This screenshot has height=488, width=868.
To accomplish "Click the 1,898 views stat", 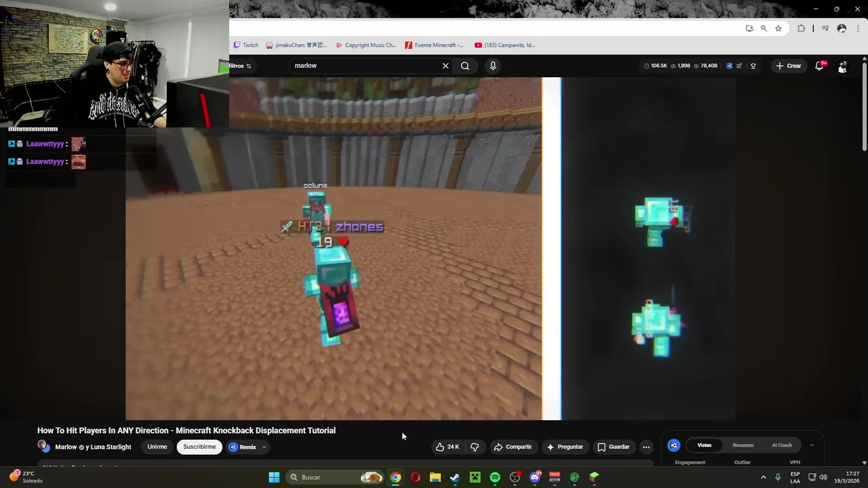I will 680,66.
